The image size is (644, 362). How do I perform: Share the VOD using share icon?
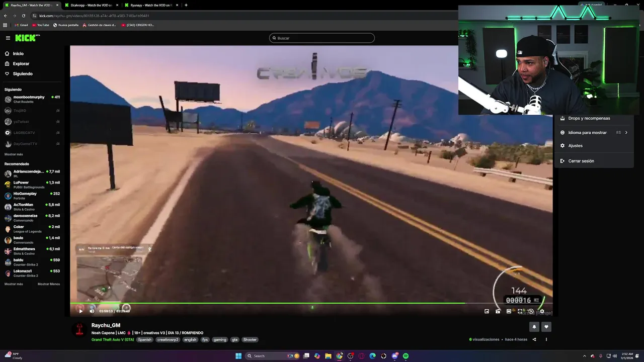coord(534,339)
